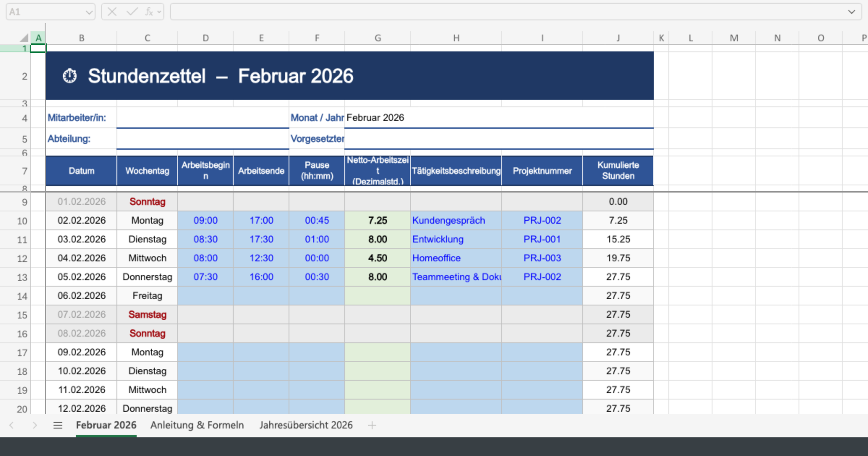Image resolution: width=868 pixels, height=456 pixels.
Task: Select the net hours cell 4.50
Action: (378, 258)
